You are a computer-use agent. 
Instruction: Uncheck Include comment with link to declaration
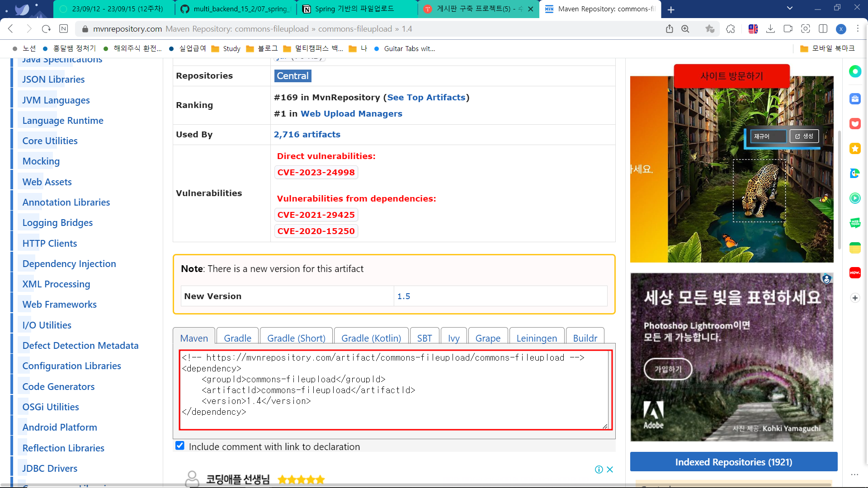180,446
